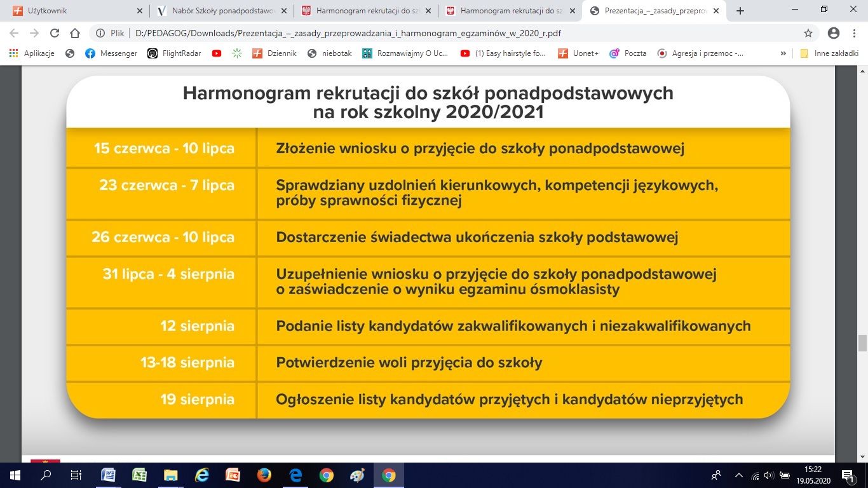Open the Dziennik bookmark

[275, 53]
